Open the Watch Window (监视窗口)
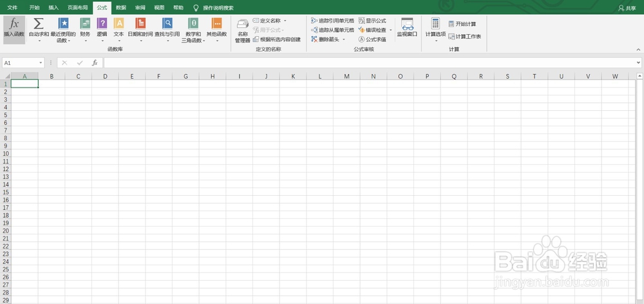The image size is (644, 304). pos(407,27)
